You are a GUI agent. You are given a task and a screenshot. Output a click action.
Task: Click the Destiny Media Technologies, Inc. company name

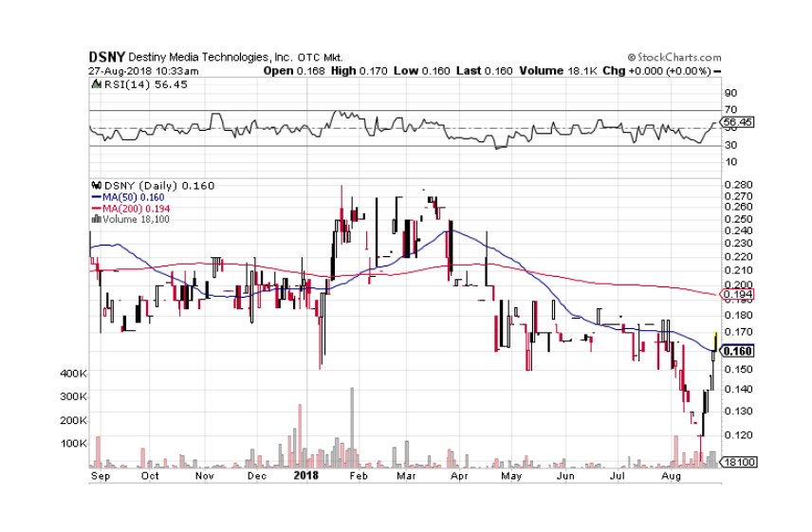coord(211,58)
